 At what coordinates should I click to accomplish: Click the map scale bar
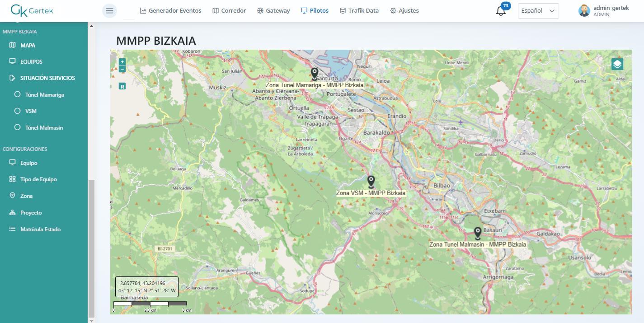click(150, 307)
